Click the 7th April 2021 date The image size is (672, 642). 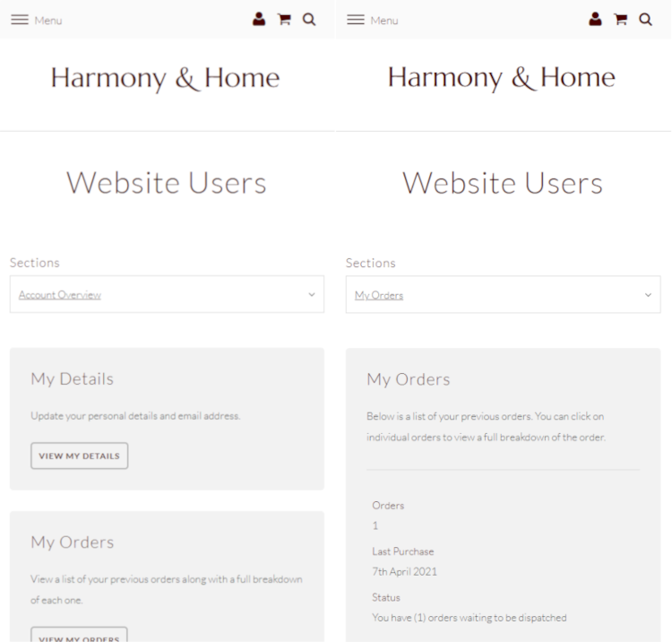[405, 572]
